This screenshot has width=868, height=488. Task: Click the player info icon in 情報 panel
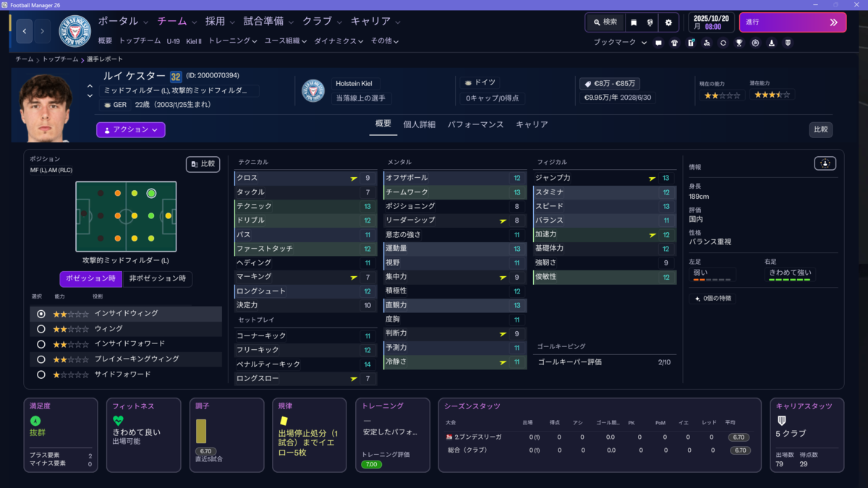tap(825, 163)
